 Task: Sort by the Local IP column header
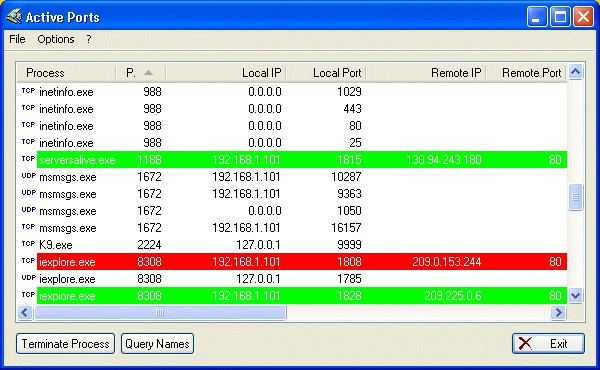[x=226, y=73]
